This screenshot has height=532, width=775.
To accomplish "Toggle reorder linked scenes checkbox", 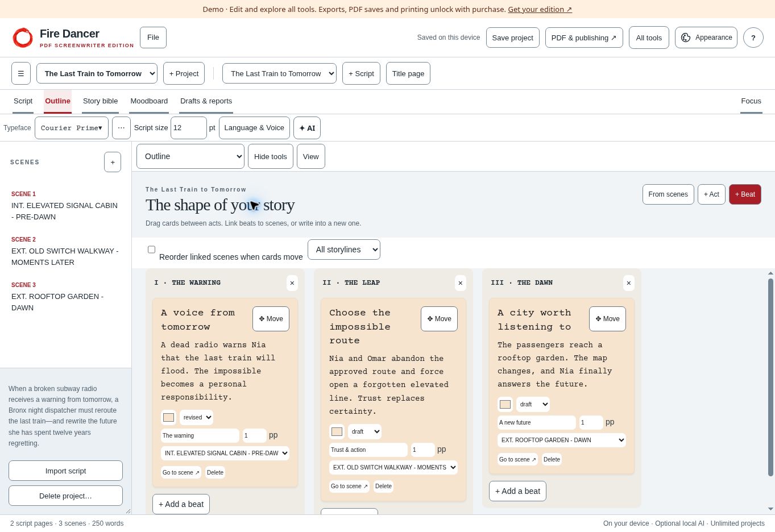I will pyautogui.click(x=151, y=250).
